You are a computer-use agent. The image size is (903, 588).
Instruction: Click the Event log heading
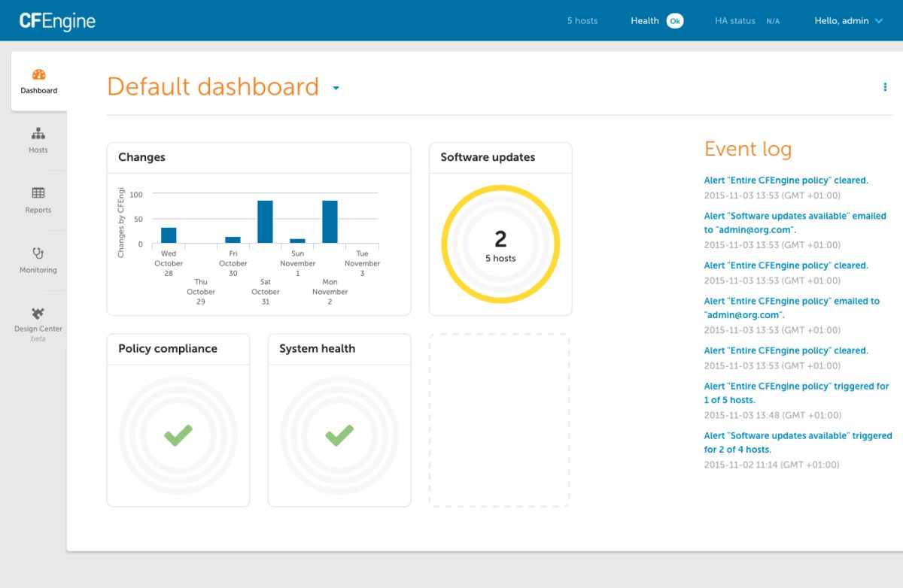pos(748,149)
